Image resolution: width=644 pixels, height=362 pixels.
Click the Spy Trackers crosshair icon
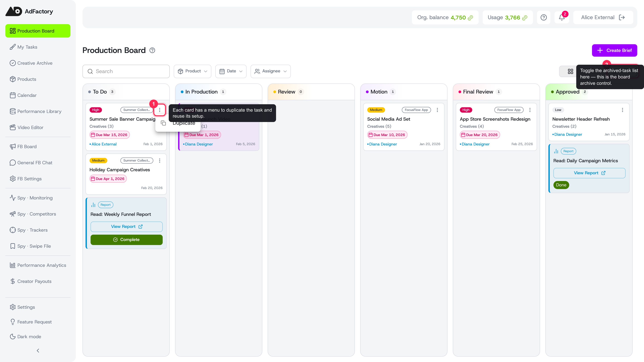coord(13,230)
